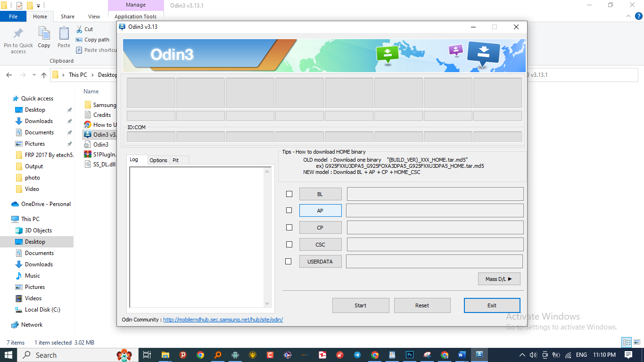Open Telegram from the taskbar

click(357, 355)
